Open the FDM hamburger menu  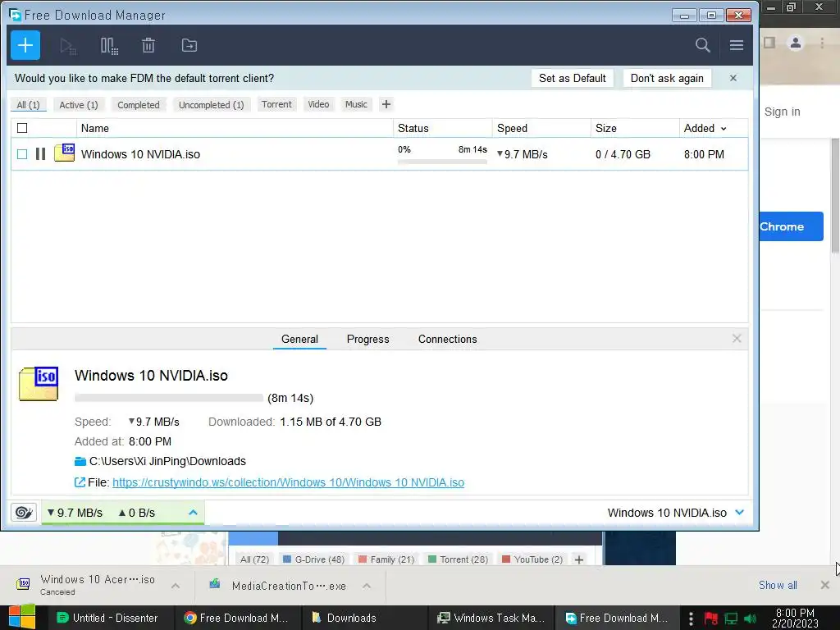click(x=737, y=46)
